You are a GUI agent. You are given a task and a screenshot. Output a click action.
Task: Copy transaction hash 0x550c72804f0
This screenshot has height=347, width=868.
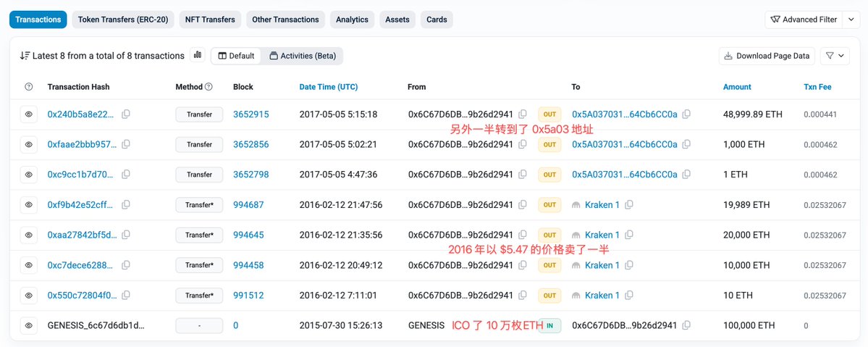coord(126,296)
